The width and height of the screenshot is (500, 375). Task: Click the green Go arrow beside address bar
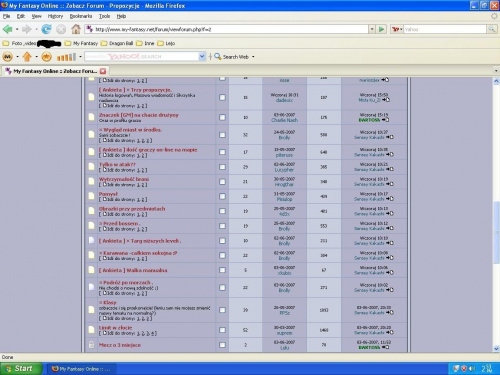(382, 29)
